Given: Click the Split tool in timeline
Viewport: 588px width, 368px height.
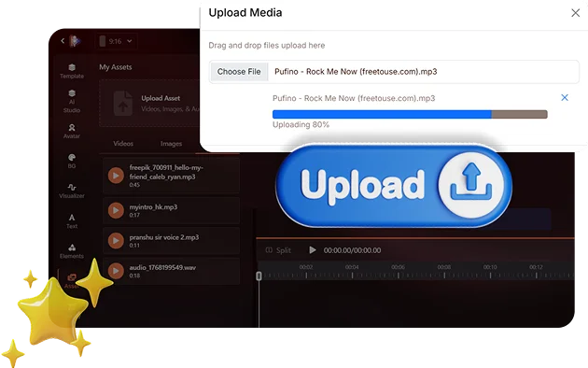Looking at the screenshot, I should click(x=278, y=250).
